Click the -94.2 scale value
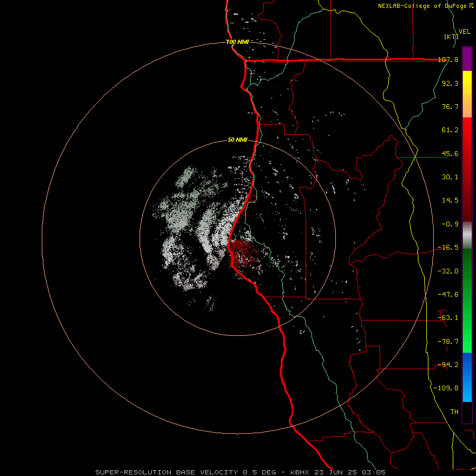Viewport: 476px width, 476px height. 448,365
